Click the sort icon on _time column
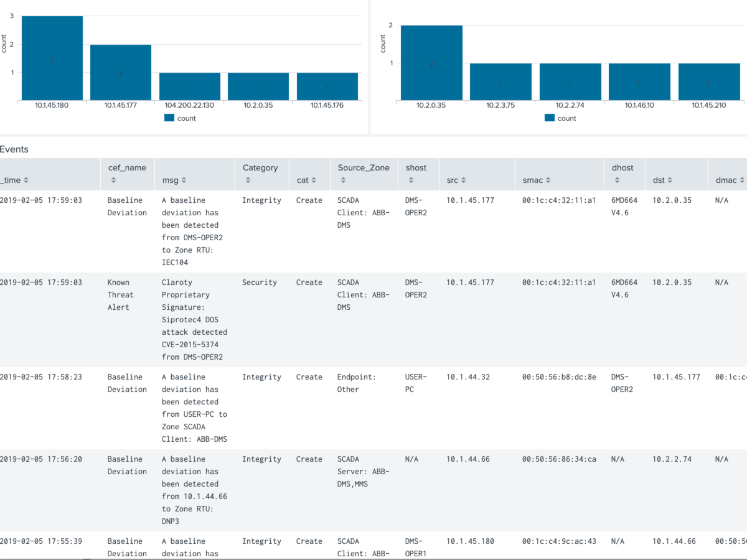The image size is (747, 560). pos(26,180)
